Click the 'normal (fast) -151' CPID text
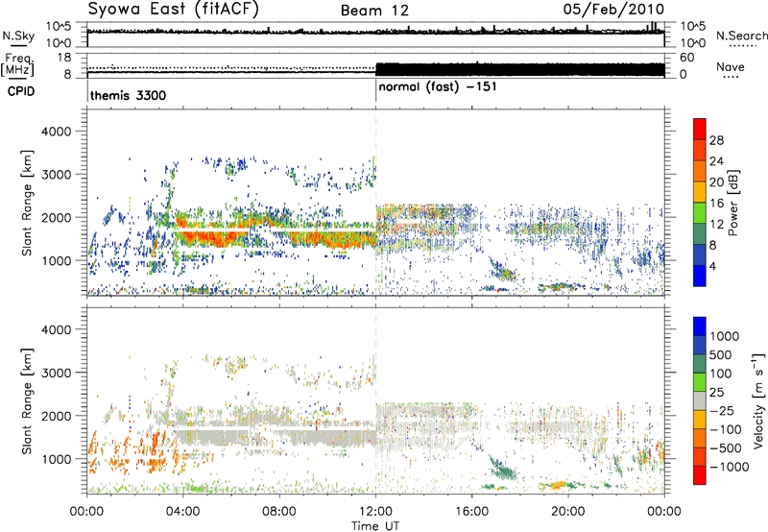The height and width of the screenshot is (532, 768). click(438, 87)
